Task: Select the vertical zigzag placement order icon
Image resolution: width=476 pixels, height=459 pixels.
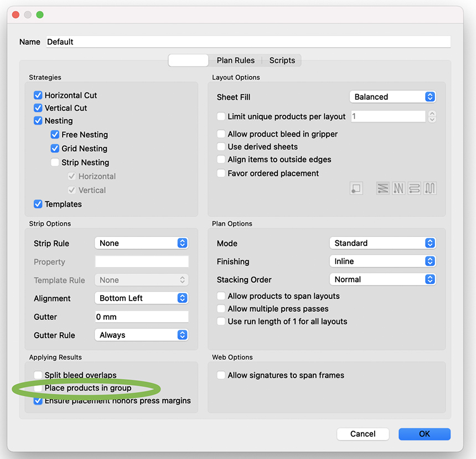Action: click(x=399, y=188)
